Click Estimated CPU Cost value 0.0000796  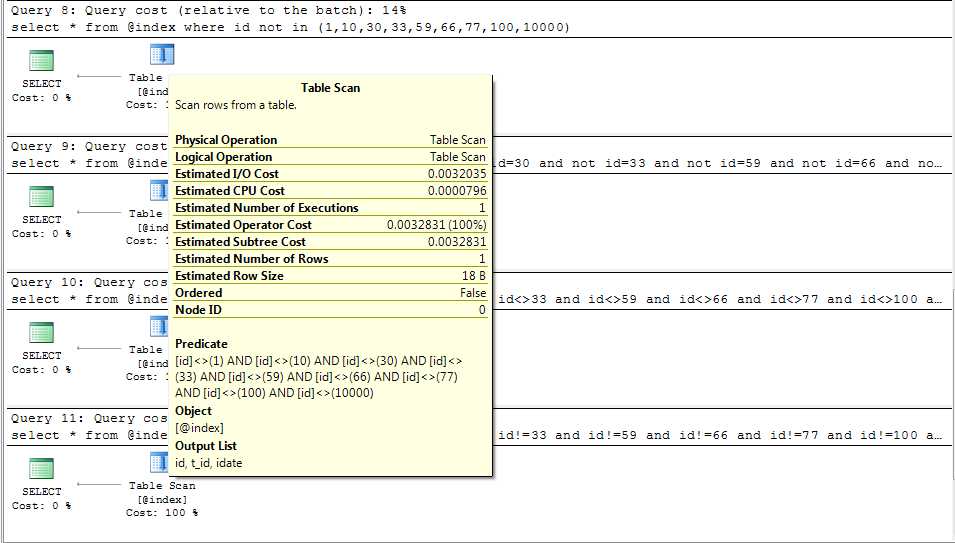457,191
